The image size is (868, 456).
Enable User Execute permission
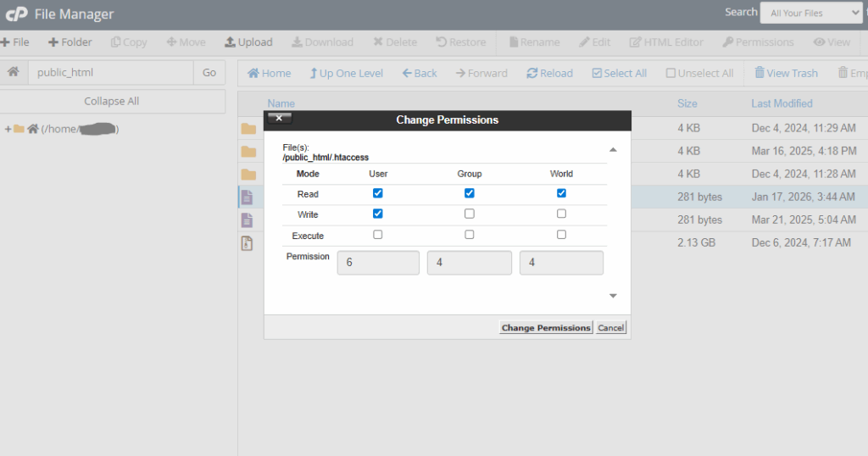pyautogui.click(x=378, y=235)
